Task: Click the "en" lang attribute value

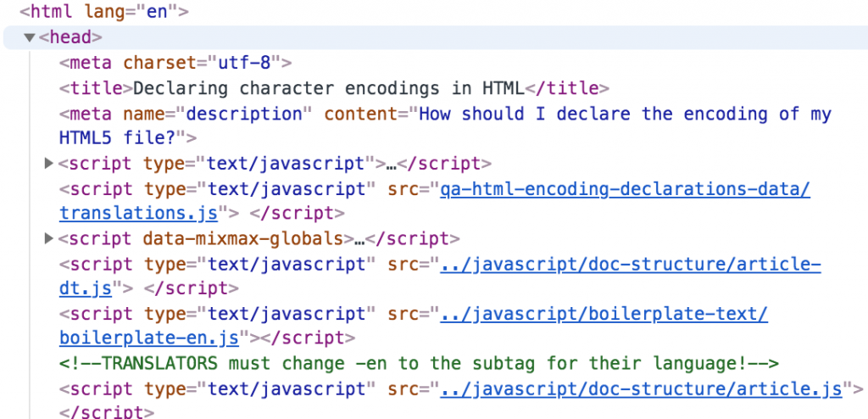Action: tap(157, 12)
